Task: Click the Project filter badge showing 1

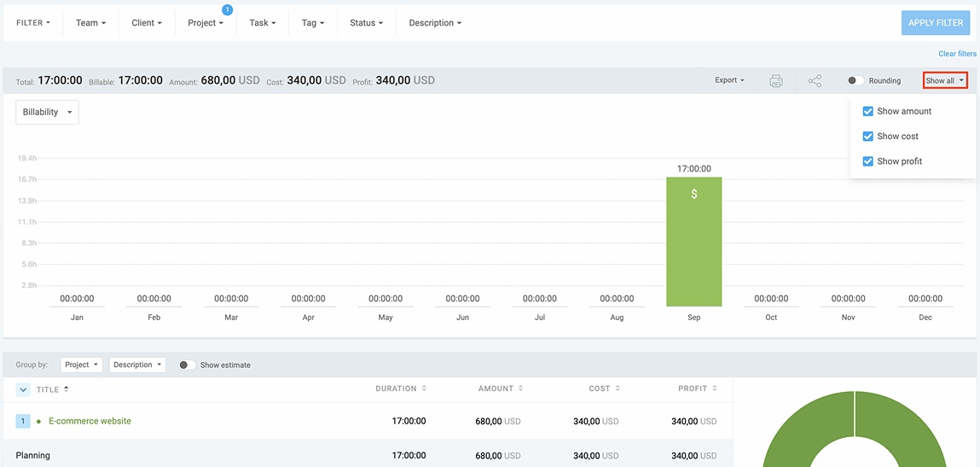Action: (227, 10)
